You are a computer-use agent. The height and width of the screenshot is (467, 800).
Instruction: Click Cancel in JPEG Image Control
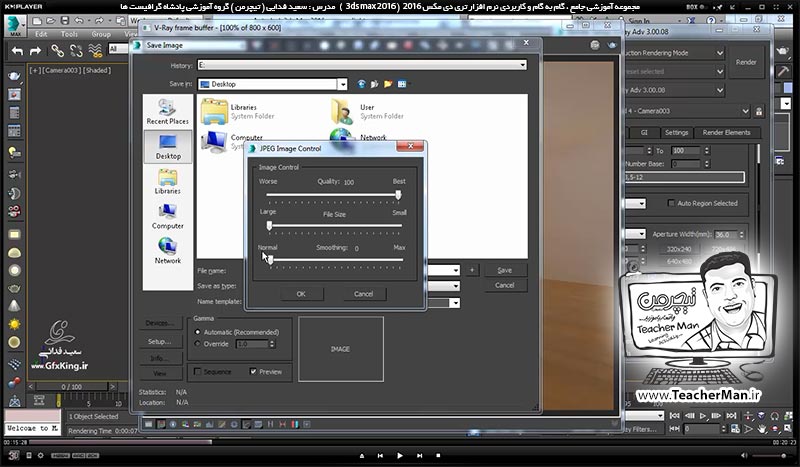pos(363,294)
